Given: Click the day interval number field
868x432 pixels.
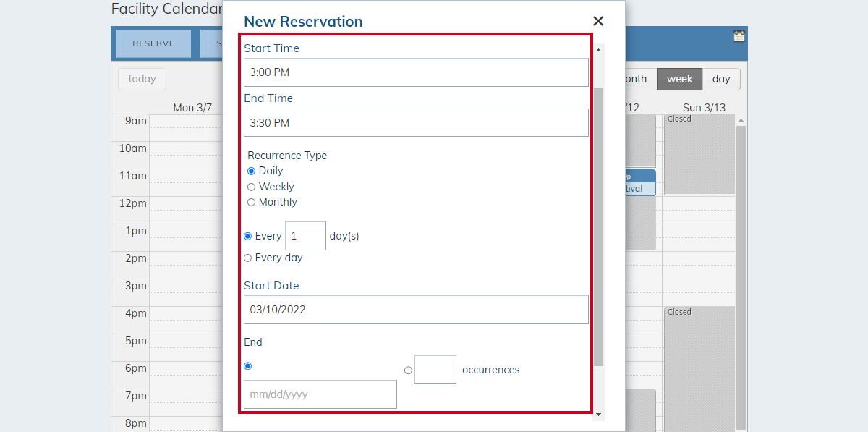Looking at the screenshot, I should tap(305, 236).
